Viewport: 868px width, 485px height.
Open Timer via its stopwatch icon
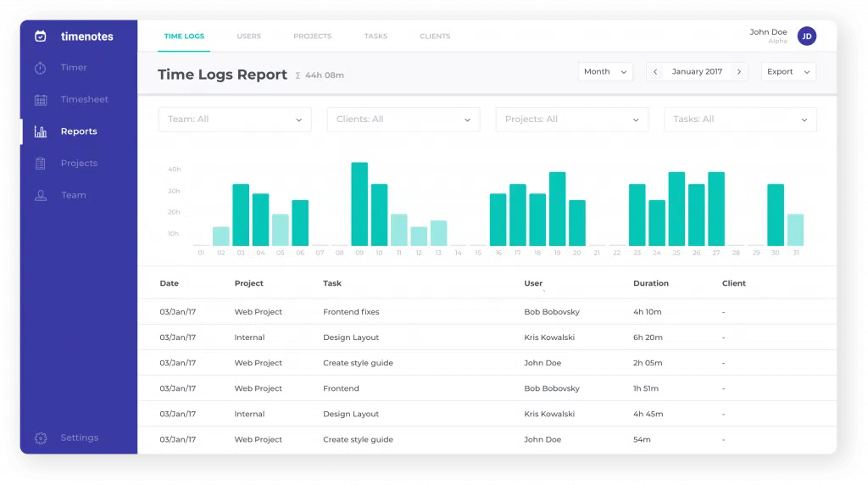(x=41, y=68)
